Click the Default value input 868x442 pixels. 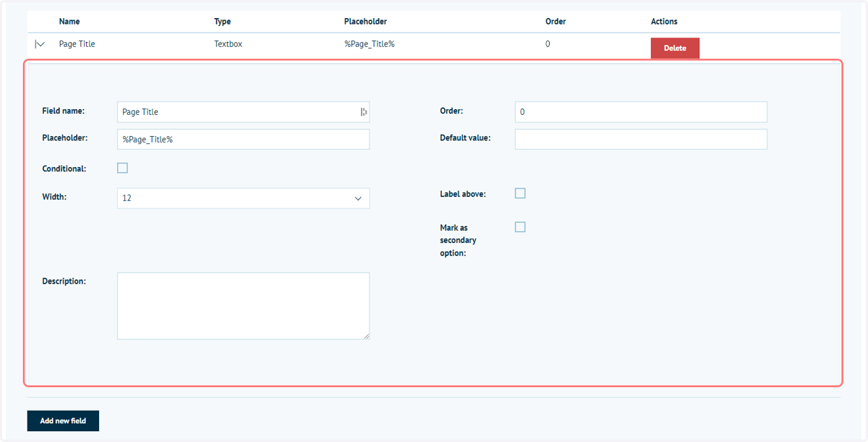(x=641, y=139)
